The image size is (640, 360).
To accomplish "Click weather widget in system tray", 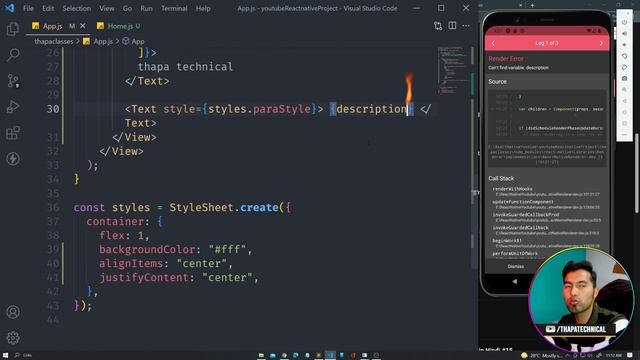I will click(542, 356).
